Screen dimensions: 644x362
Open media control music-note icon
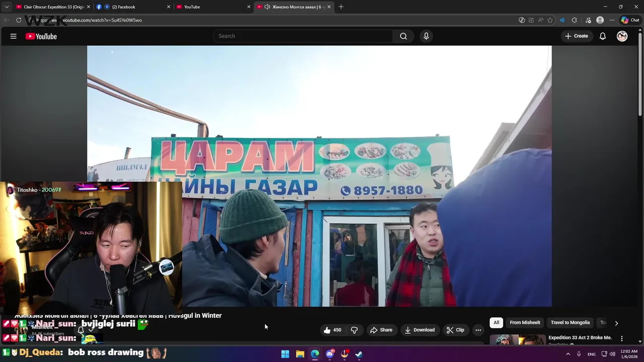(x=588, y=20)
